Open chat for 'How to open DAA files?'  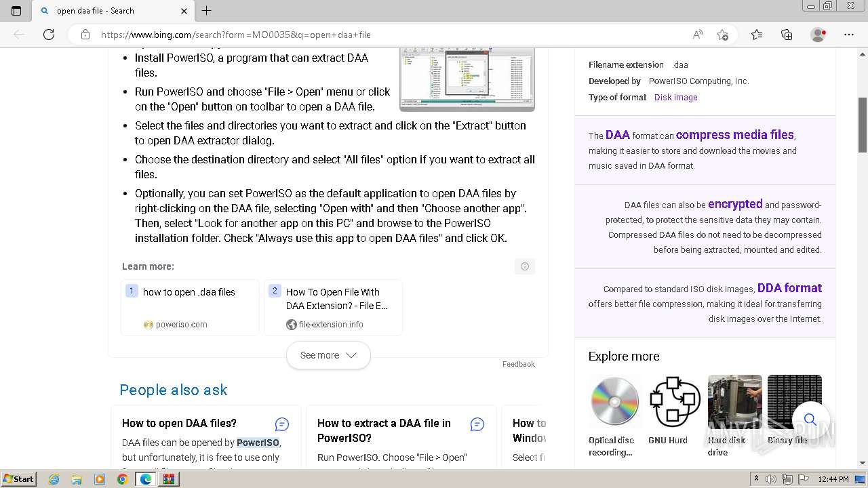coord(282,424)
